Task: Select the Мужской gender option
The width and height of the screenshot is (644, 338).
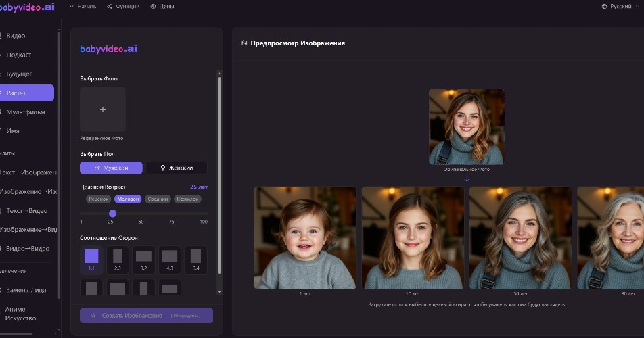Action: [111, 168]
